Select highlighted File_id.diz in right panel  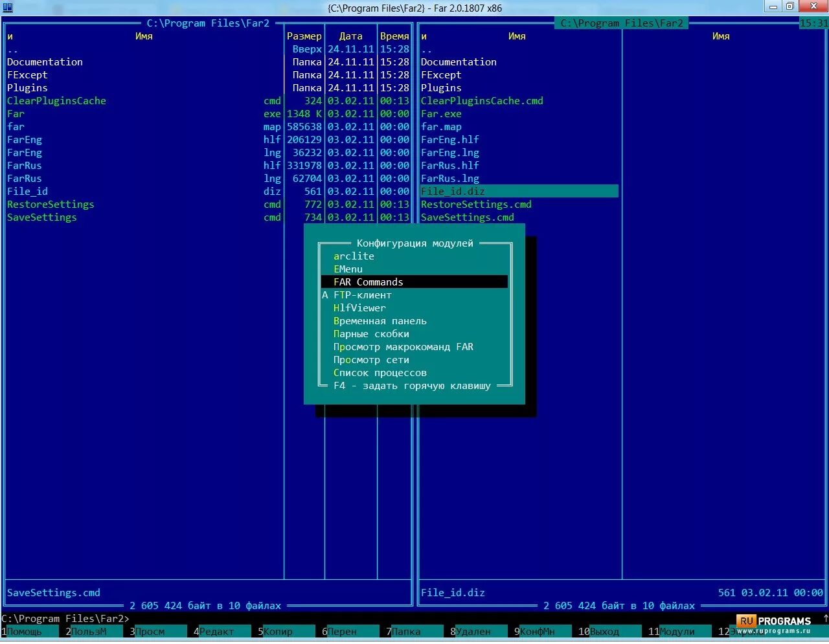pos(519,192)
